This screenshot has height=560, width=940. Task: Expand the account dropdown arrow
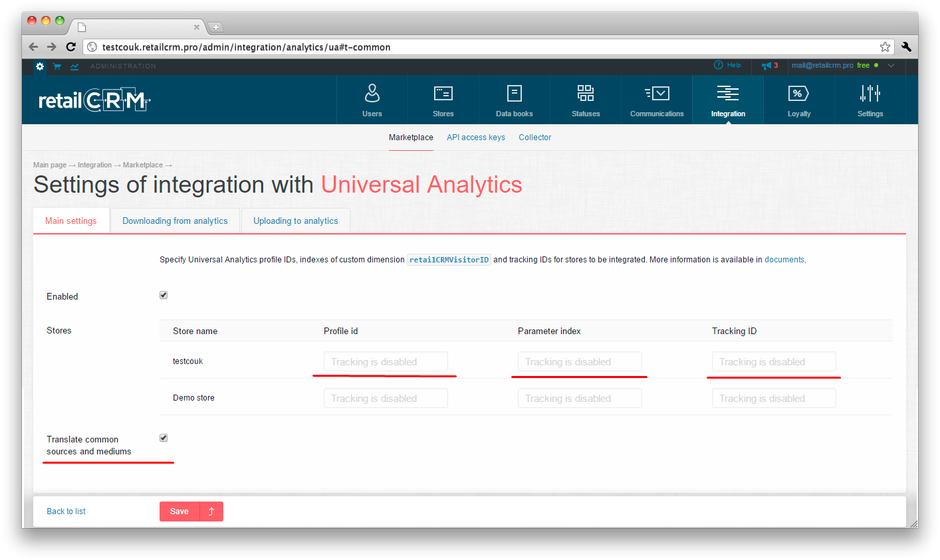pos(891,65)
